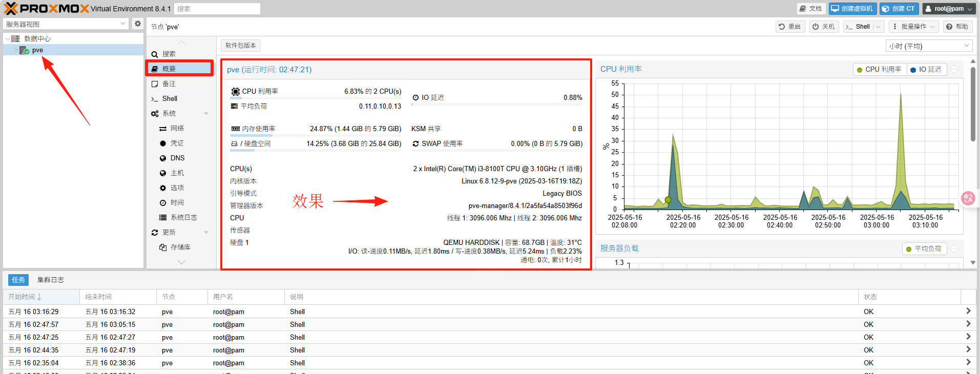
Task: Click the scrollbar down arrow at panel bottom
Action: coord(973,263)
